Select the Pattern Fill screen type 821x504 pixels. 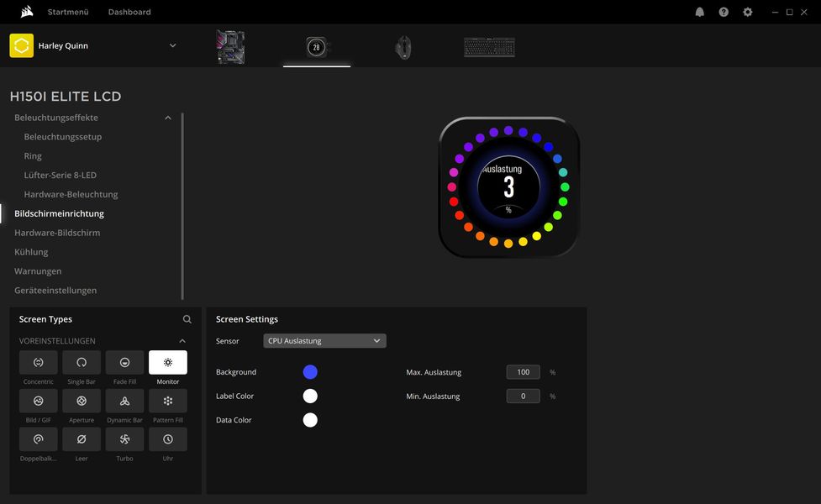pyautogui.click(x=167, y=401)
